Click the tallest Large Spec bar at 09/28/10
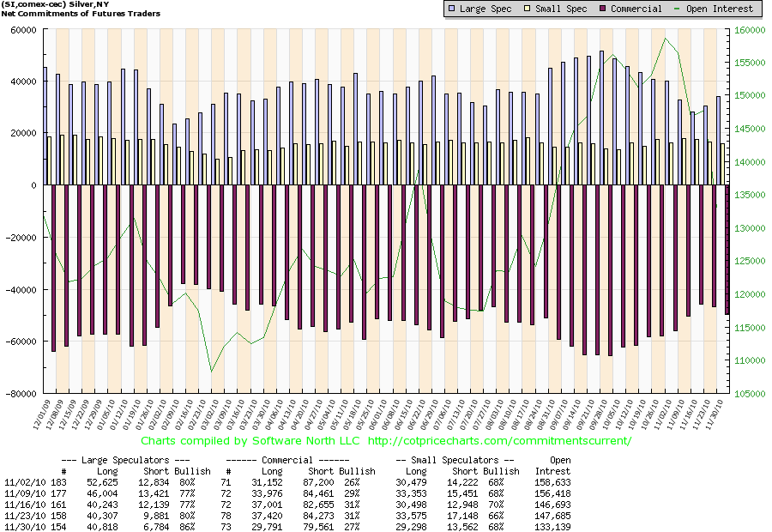This screenshot has width=772, height=532. 601,118
